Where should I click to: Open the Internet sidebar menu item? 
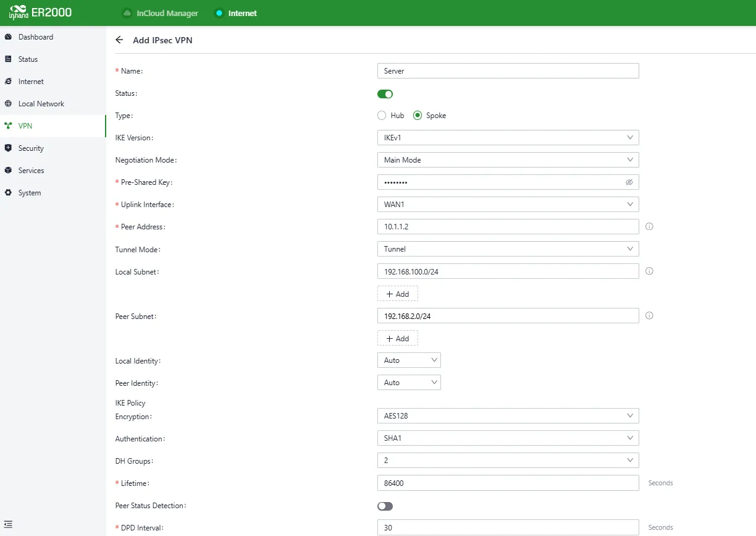(x=53, y=82)
